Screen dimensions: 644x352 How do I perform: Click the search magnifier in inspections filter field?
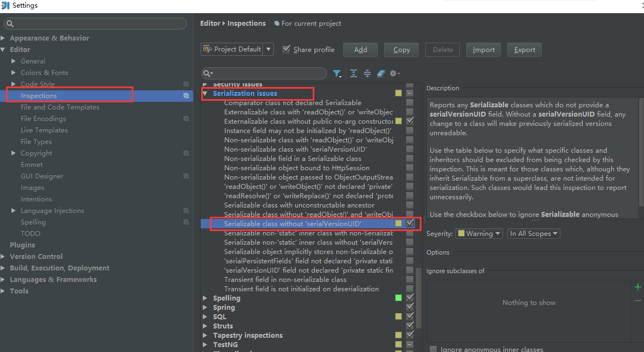(208, 73)
